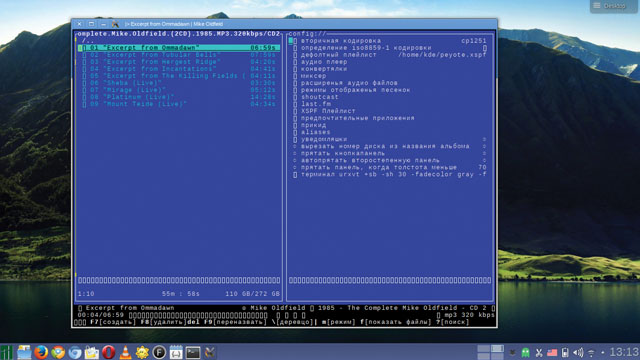Edit the "терминал urxvt" command setting

[389, 174]
